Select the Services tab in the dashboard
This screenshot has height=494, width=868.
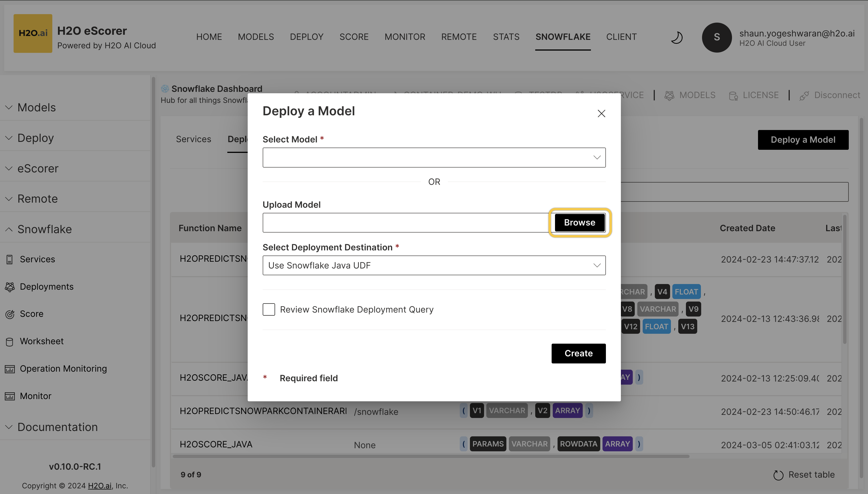coord(193,139)
